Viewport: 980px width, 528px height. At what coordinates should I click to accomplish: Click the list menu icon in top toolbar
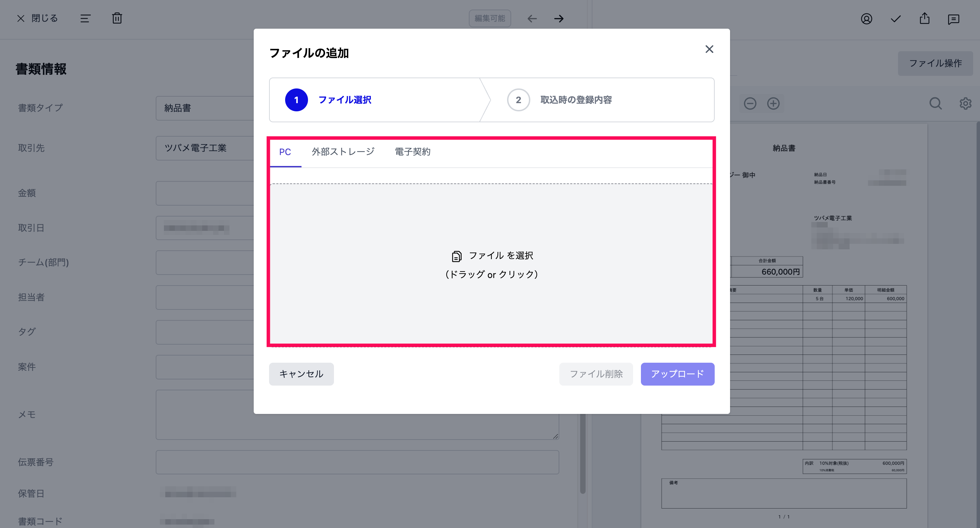[x=85, y=18]
